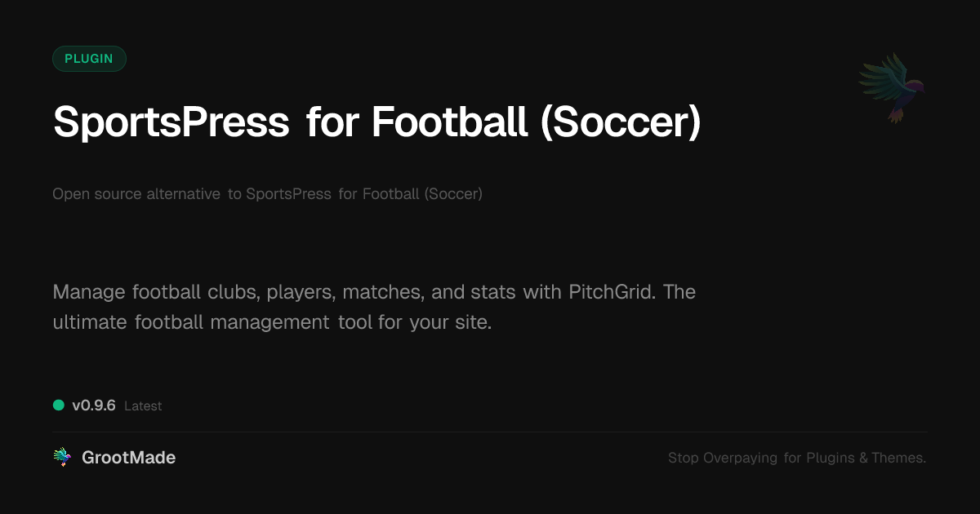Click the word "Themes." in footer tagline
Image resolution: width=980 pixels, height=514 pixels.
pos(898,459)
